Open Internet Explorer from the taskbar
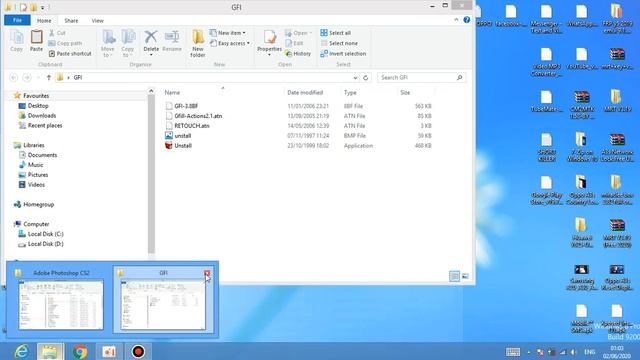The width and height of the screenshot is (640, 360). [21, 351]
